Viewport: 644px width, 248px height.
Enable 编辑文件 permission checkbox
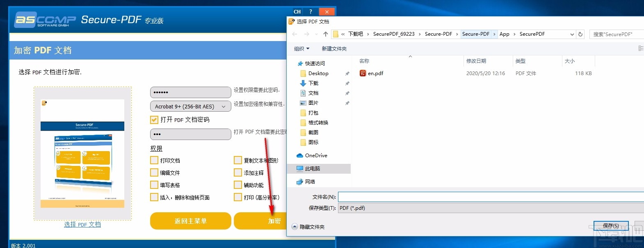click(154, 173)
